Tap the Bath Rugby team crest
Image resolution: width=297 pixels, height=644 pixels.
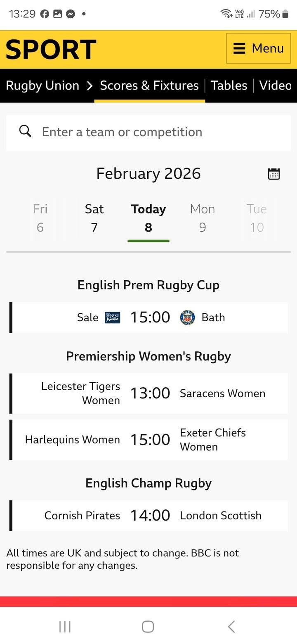pyautogui.click(x=188, y=317)
